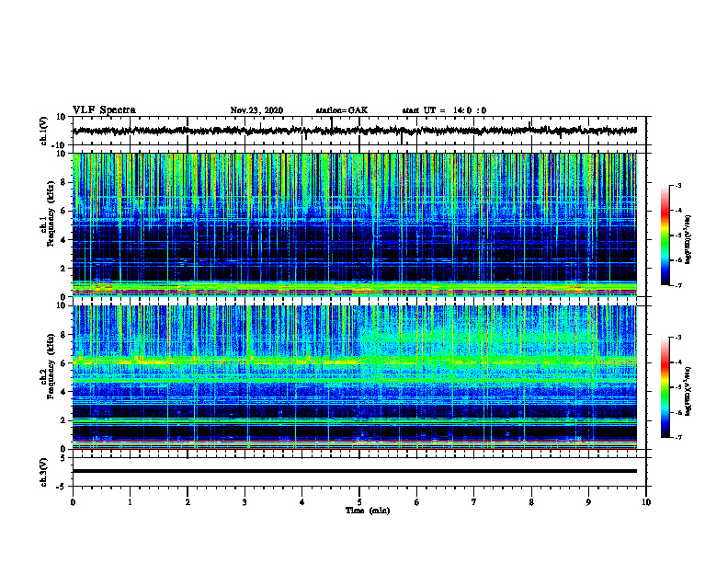
Task: Click the "-5" label on ch.3(V) axis
Action: pos(62,487)
